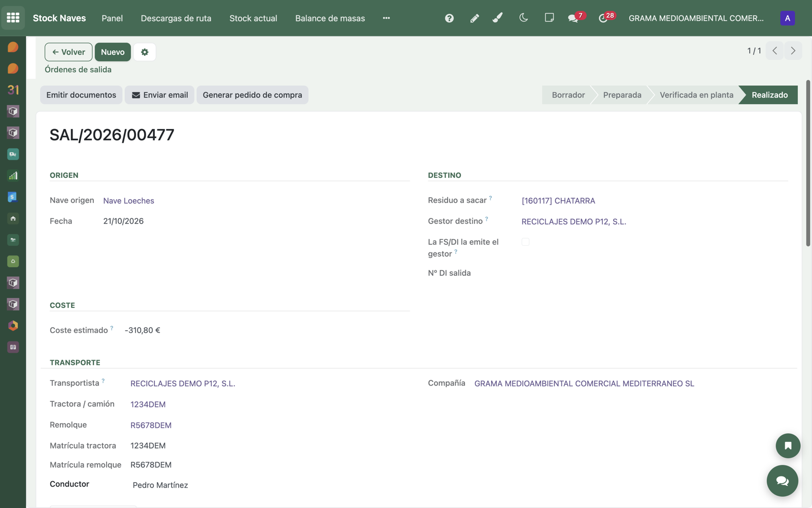
Task: Select the Borrador status stage
Action: [568, 95]
